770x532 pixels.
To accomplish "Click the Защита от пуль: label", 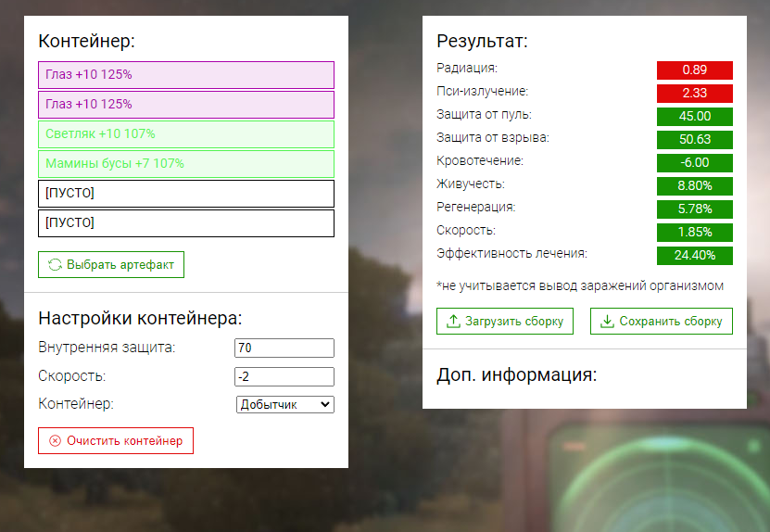I will point(484,114).
